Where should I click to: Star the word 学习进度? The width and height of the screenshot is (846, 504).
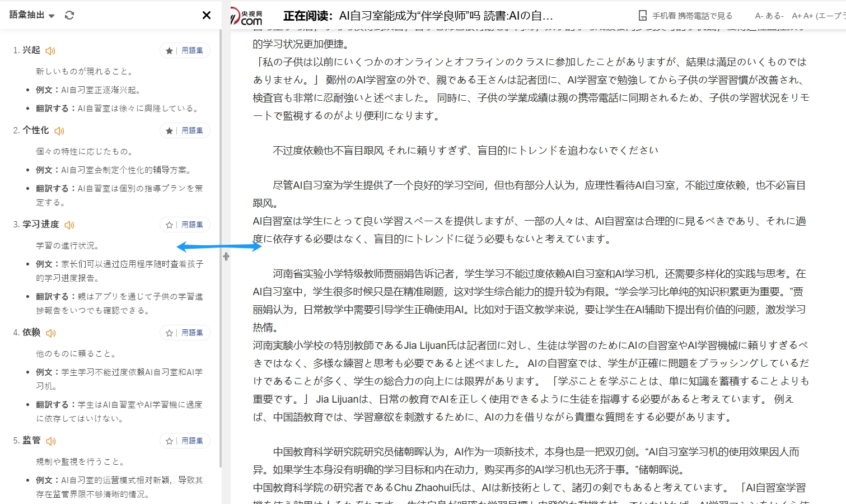coord(169,225)
